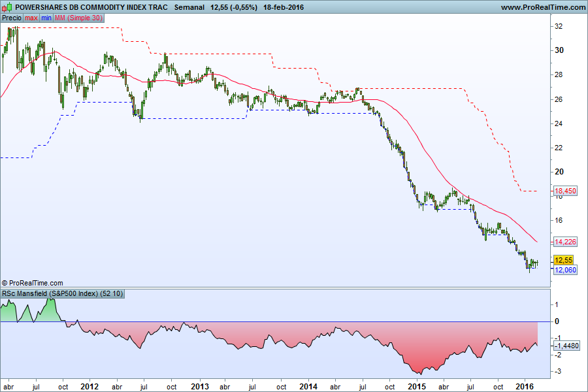Click the www.ProRealTime.com link

[x=543, y=7]
